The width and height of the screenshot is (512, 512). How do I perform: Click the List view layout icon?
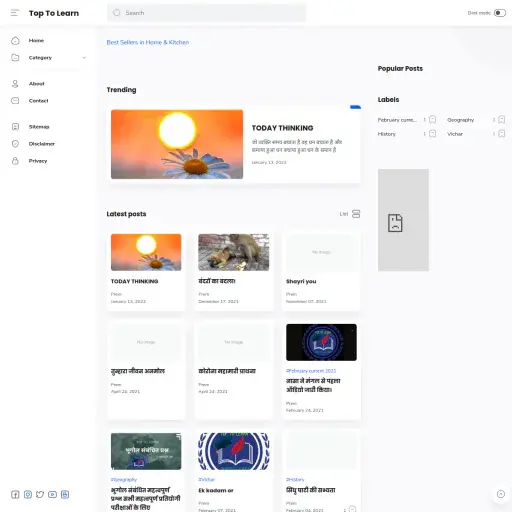(x=356, y=214)
